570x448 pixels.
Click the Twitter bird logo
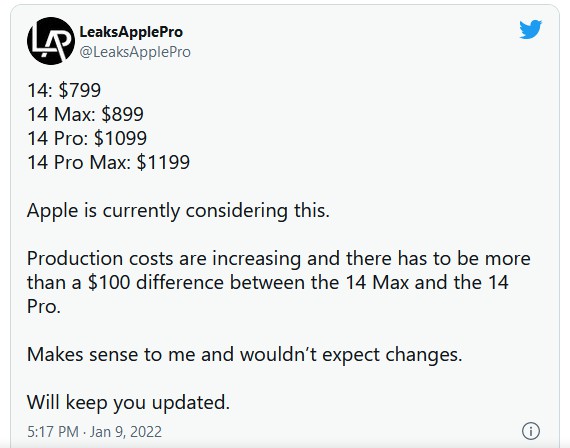pos(530,29)
